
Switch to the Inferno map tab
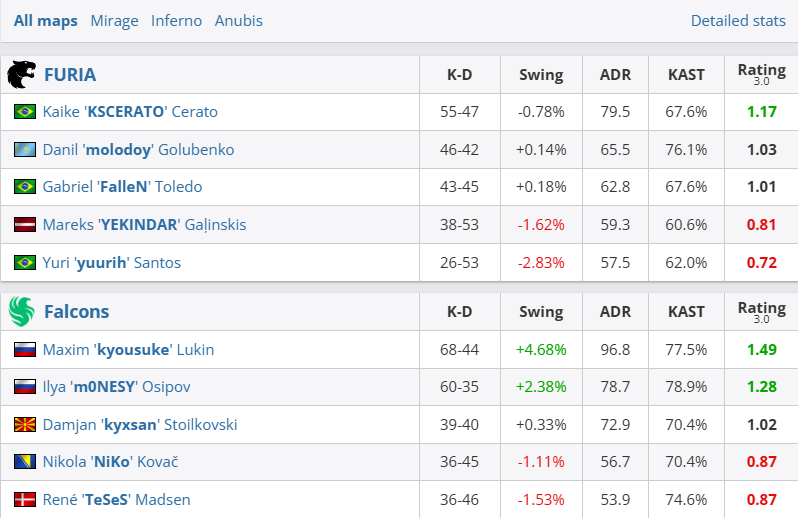tap(176, 20)
